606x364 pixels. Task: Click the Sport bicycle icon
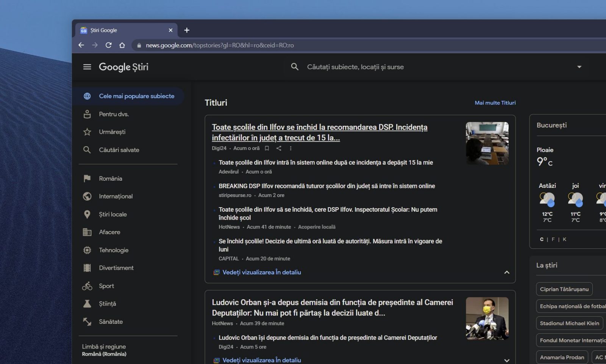[x=87, y=286]
